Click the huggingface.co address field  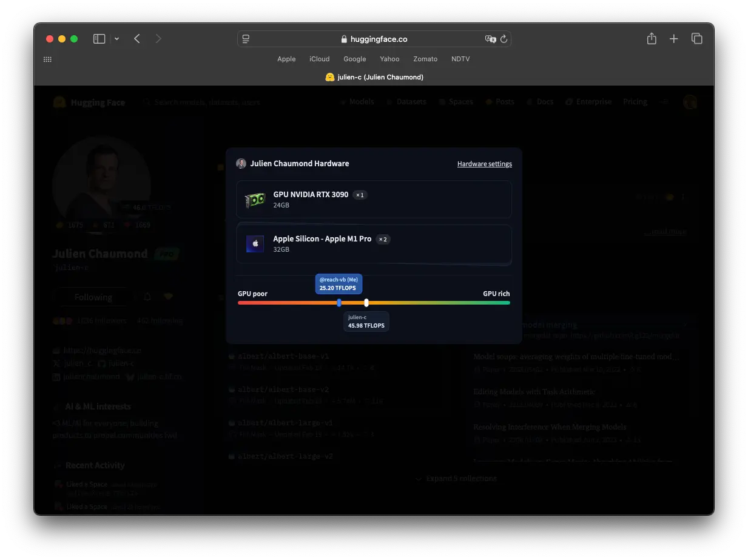click(374, 39)
